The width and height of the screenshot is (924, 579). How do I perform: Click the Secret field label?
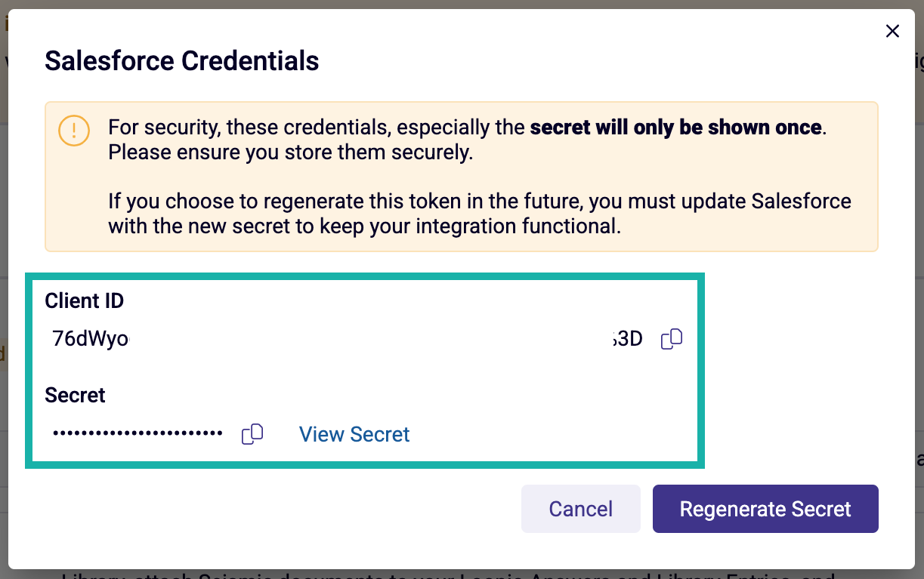(x=75, y=395)
